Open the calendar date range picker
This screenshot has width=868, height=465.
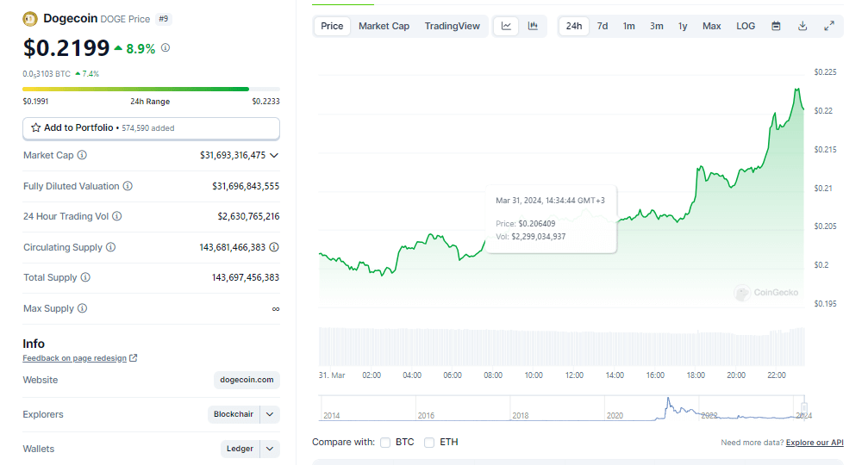click(776, 26)
